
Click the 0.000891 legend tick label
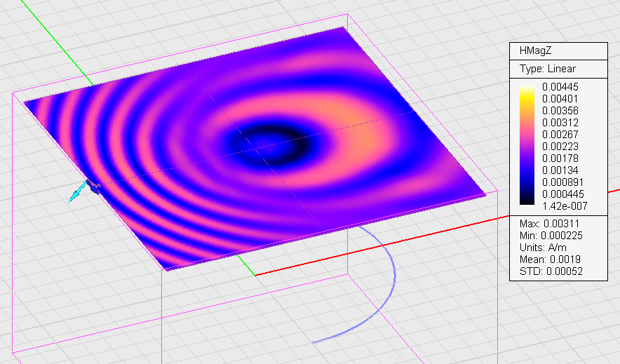pos(562,182)
